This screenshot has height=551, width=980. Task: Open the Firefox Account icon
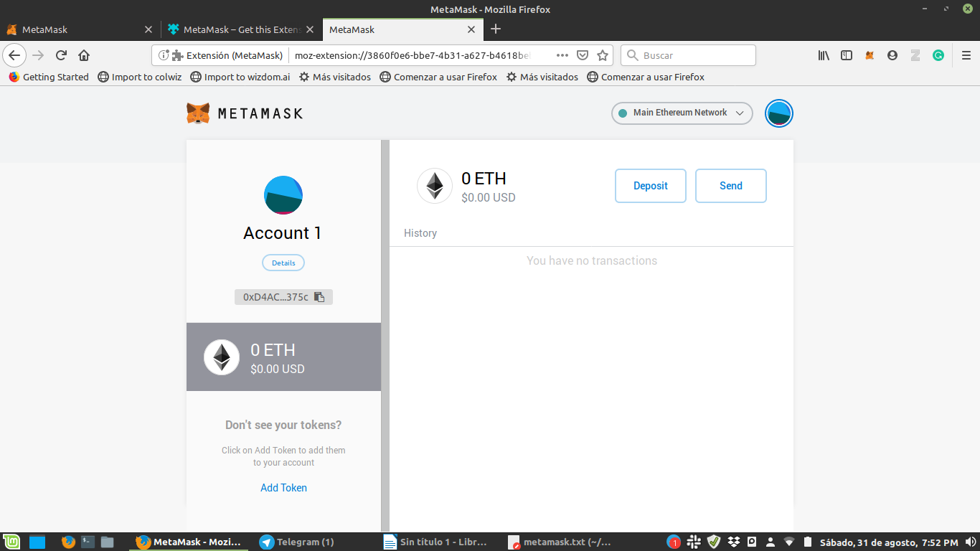(892, 55)
